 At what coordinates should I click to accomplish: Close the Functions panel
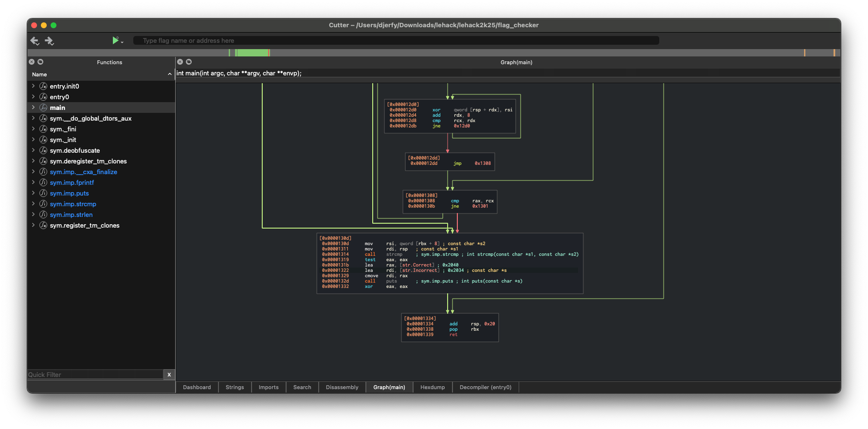(32, 62)
